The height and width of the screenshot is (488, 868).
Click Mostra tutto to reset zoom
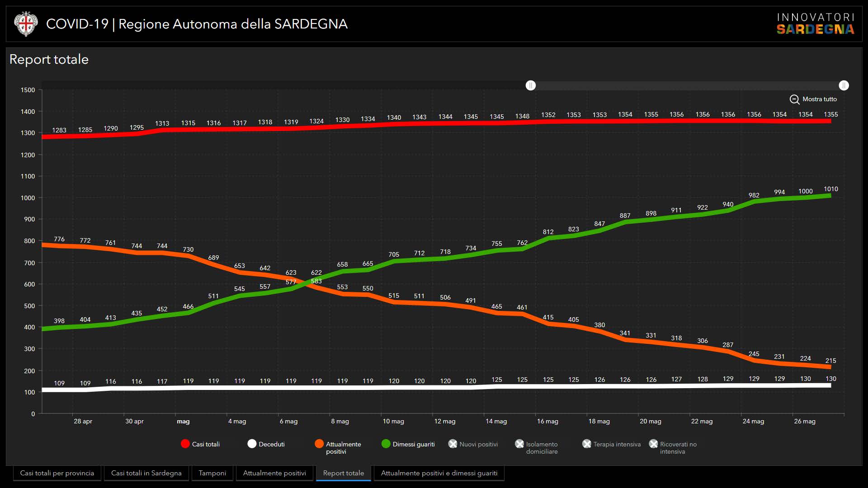819,99
